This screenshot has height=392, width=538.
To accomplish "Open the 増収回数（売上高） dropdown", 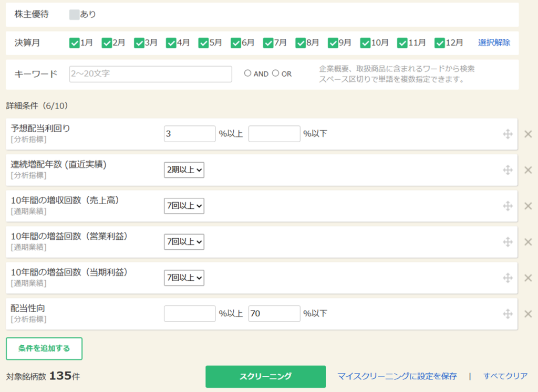I will pyautogui.click(x=184, y=206).
